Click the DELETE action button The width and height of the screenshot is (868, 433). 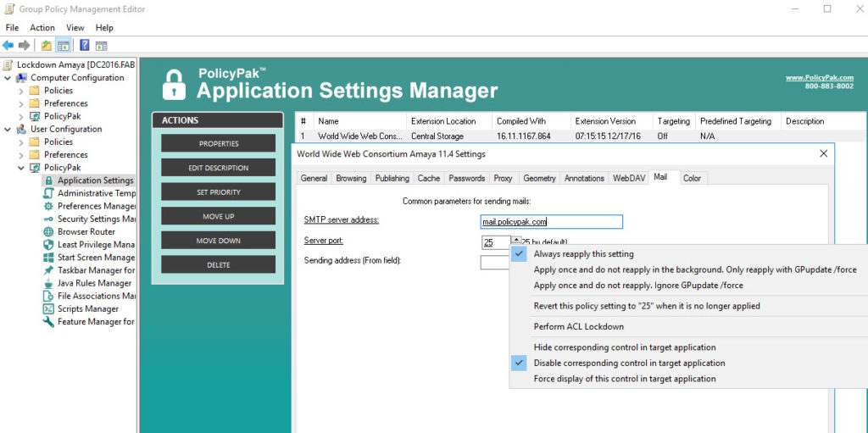click(218, 264)
